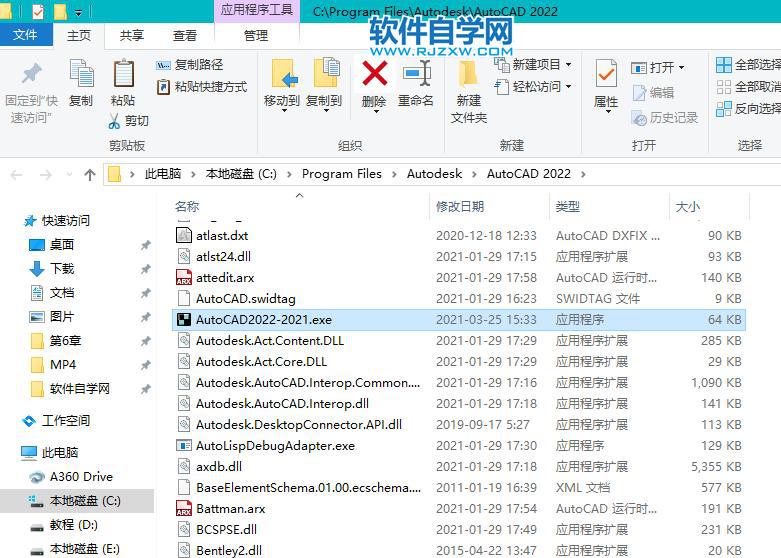Switch to the Home (主页) tab

tap(79, 35)
